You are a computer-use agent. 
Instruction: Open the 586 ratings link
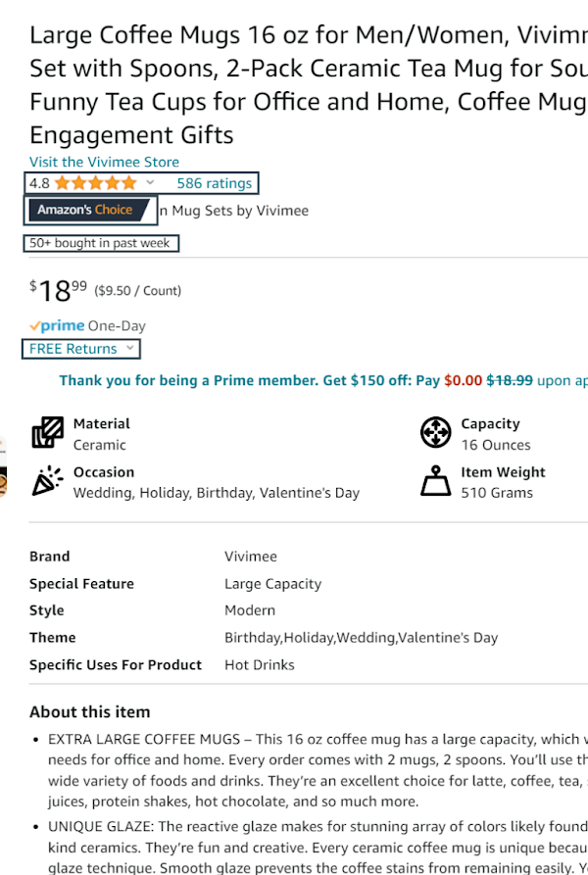point(215,183)
